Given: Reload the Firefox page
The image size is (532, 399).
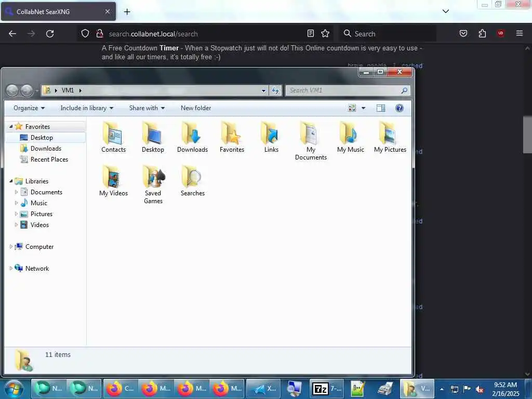Looking at the screenshot, I should 50,34.
